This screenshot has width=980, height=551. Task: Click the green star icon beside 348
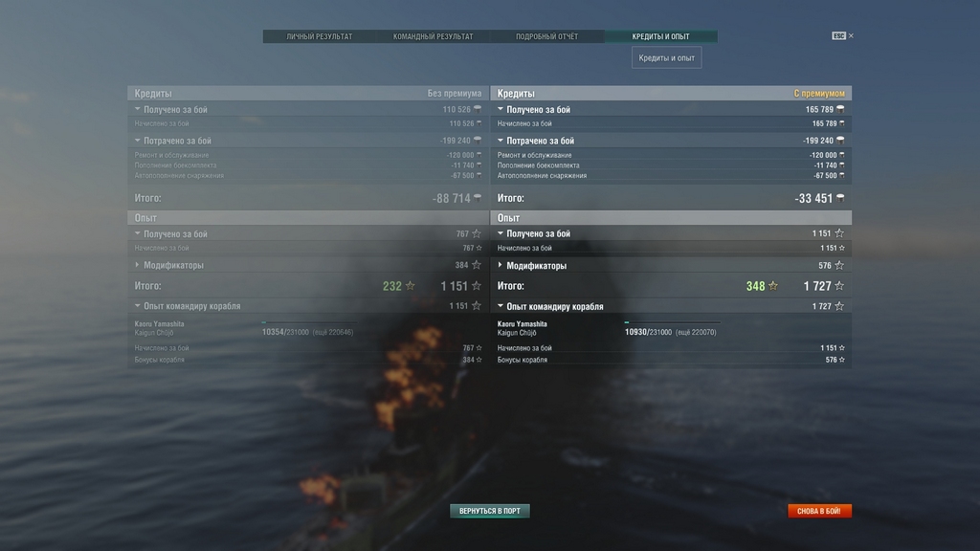point(773,285)
